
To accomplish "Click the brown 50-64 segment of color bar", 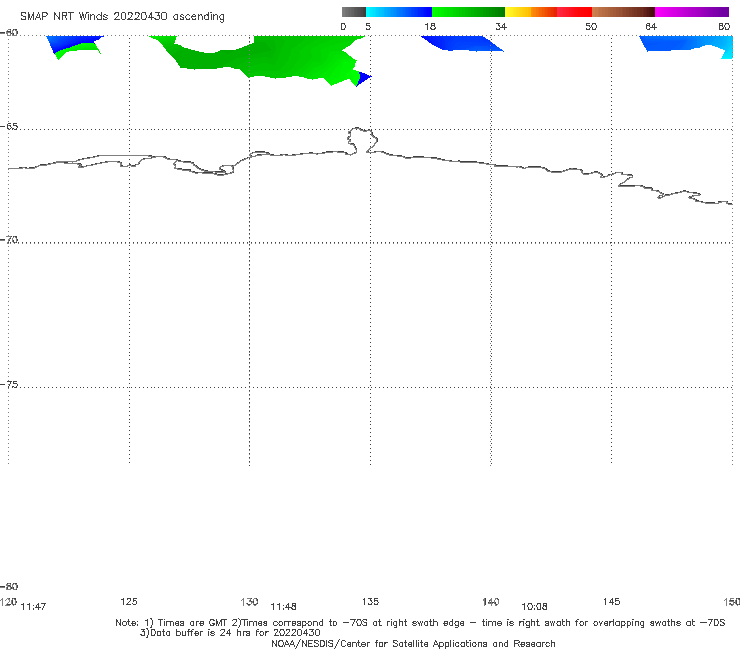I will tap(623, 12).
